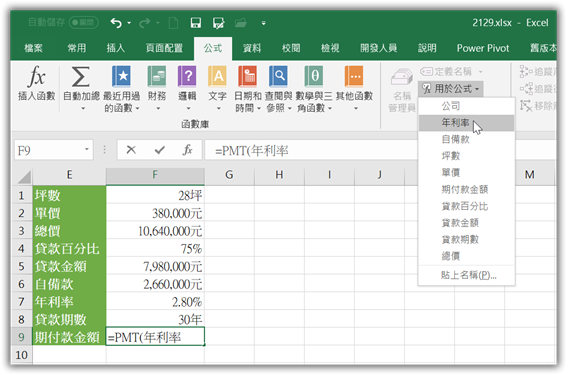Open the Financial (財務) functions icon
The height and width of the screenshot is (375, 567).
(x=157, y=76)
